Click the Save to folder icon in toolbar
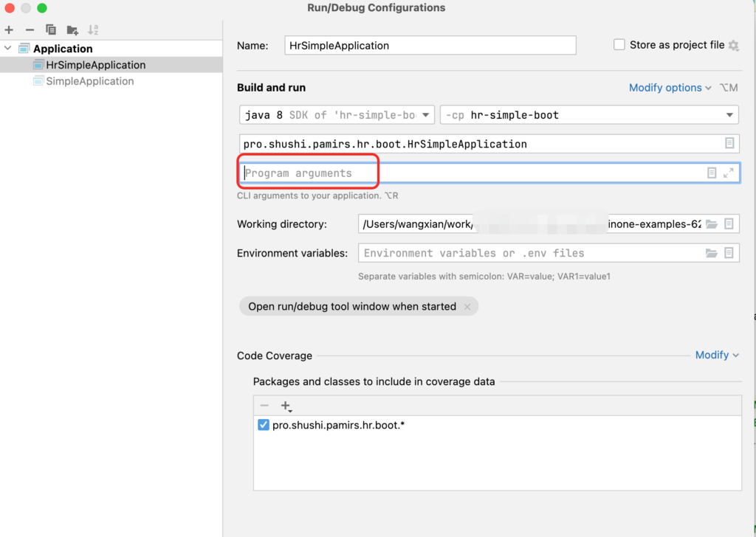Screen dimensions: 756x537 [72, 30]
